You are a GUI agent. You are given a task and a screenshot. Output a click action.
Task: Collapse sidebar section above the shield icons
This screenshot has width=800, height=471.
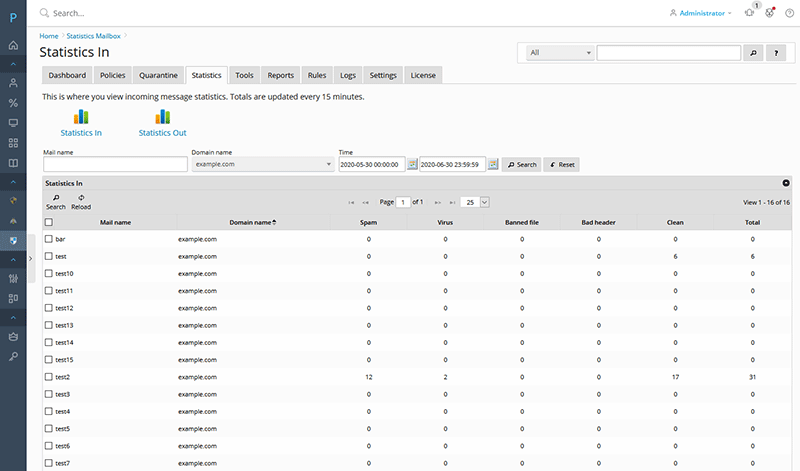coord(13,182)
